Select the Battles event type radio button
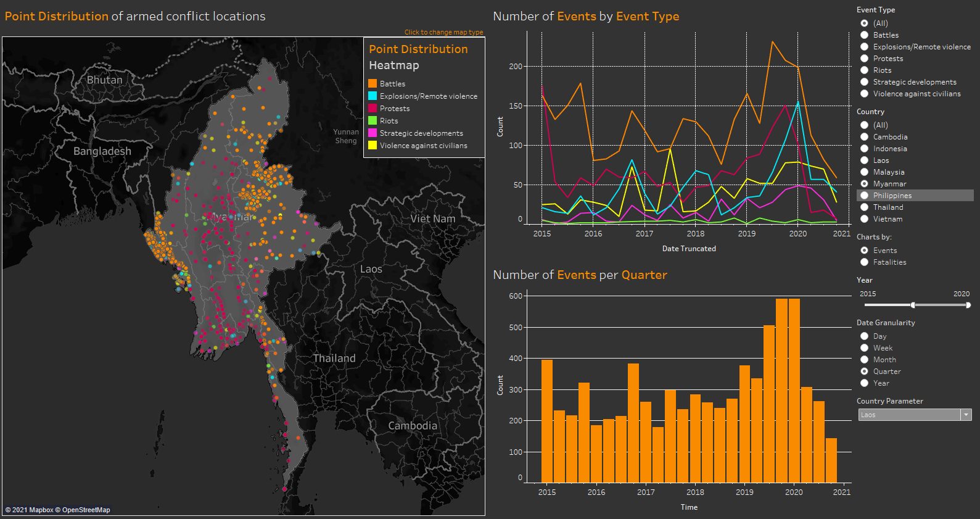The width and height of the screenshot is (980, 519). coord(865,35)
